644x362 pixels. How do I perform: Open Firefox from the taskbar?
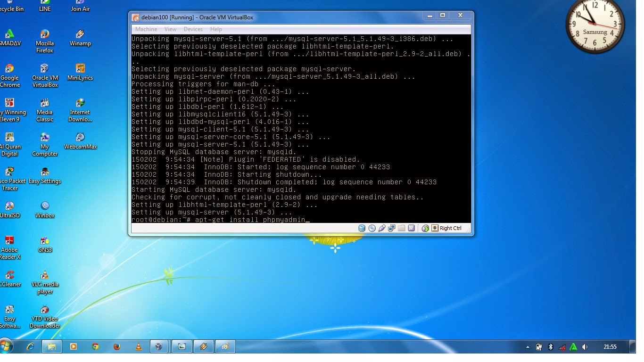click(117, 346)
